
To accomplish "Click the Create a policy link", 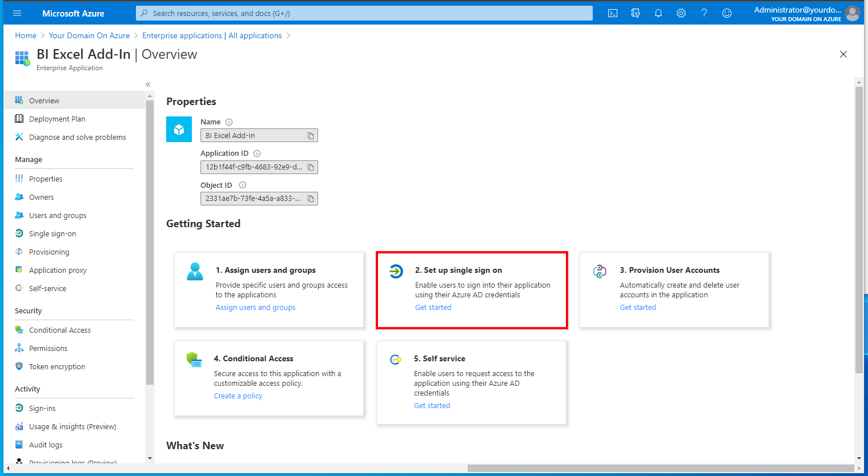I will coord(238,396).
